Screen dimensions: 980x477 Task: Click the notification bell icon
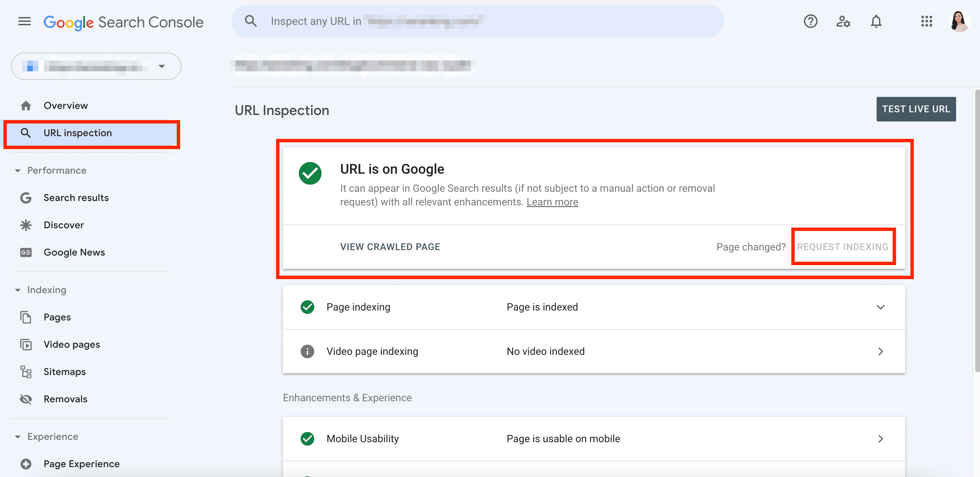[876, 20]
